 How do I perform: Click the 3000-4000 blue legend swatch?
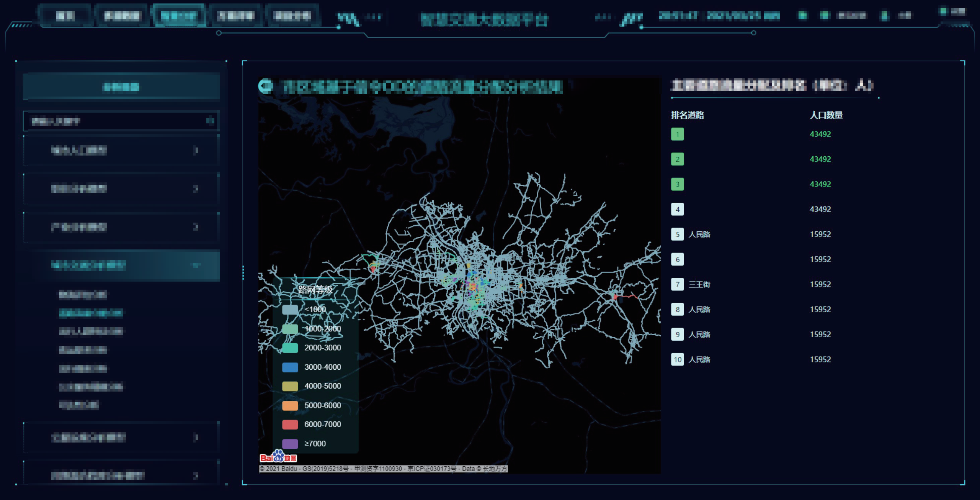click(x=290, y=367)
